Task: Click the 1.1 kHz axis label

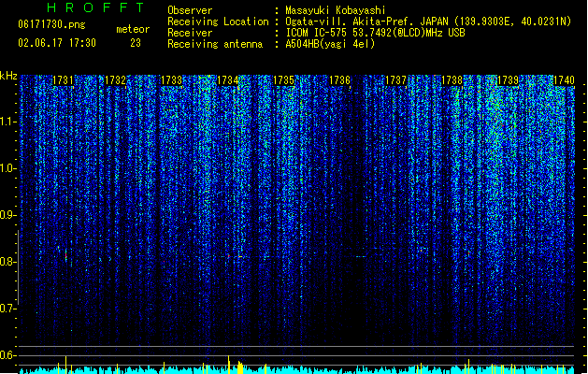Action: [x=8, y=122]
